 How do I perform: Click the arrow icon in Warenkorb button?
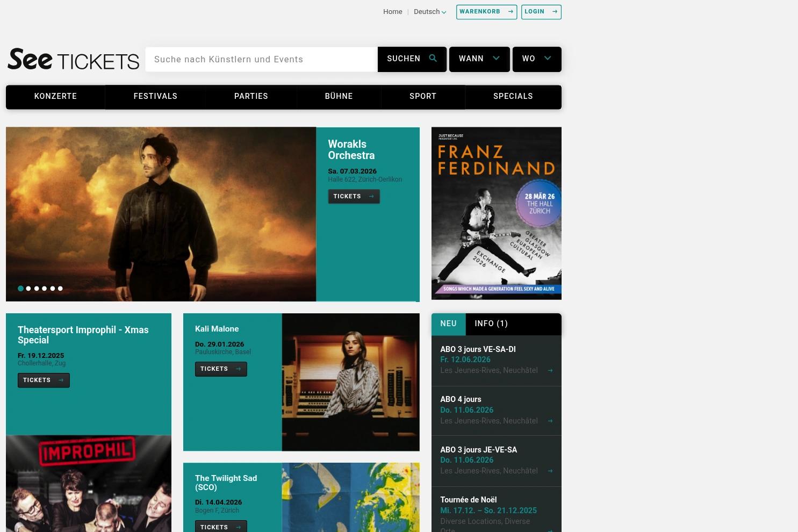(x=511, y=12)
